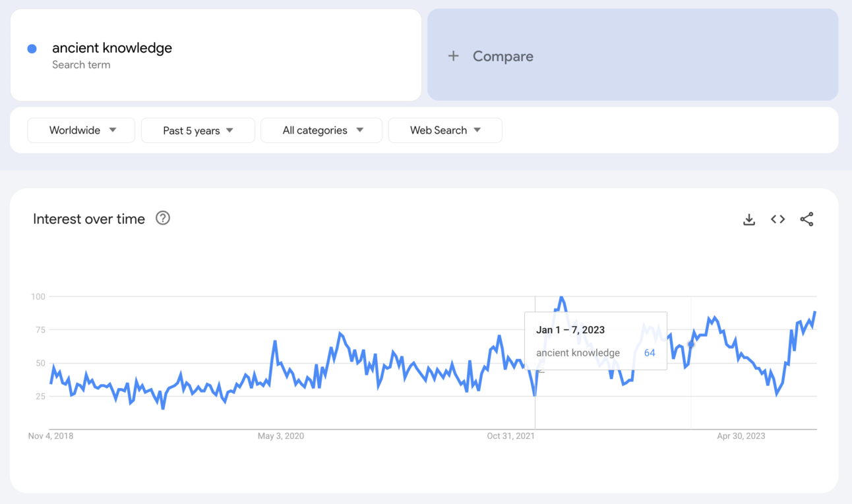The image size is (852, 504).
Task: Share the interest over time chart
Action: point(806,219)
